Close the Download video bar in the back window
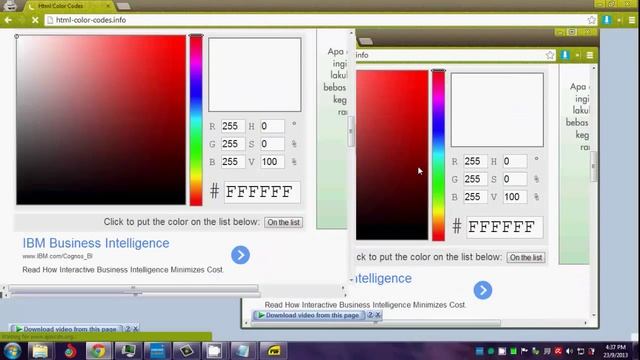This screenshot has height=360, width=640. click(x=378, y=315)
